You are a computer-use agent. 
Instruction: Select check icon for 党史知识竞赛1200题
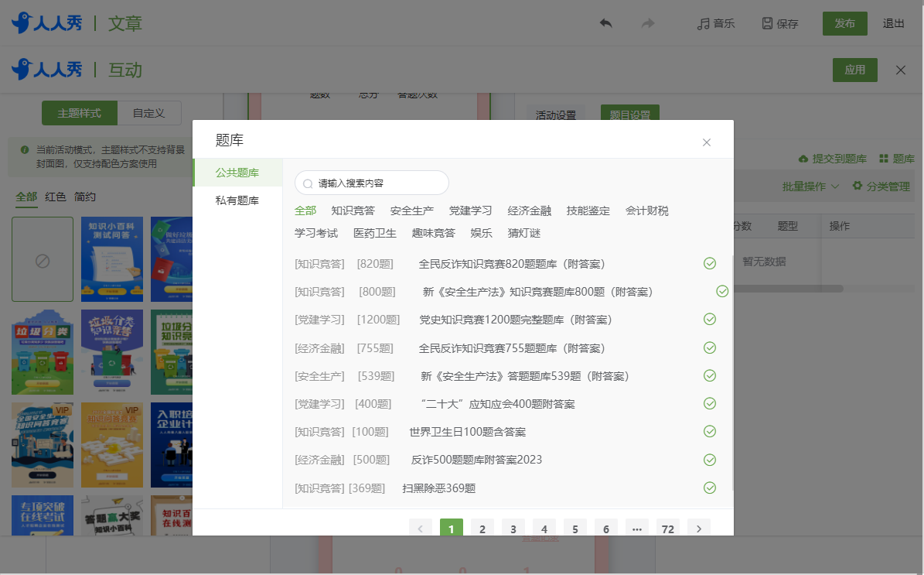710,319
